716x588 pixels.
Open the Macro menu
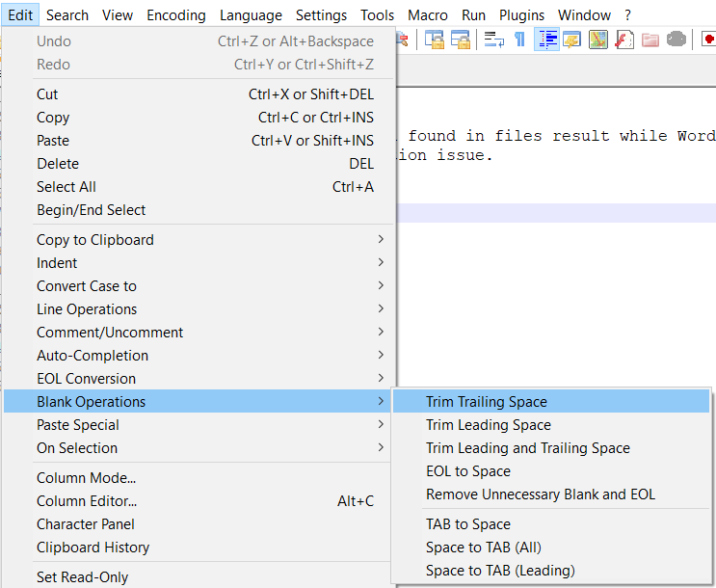pyautogui.click(x=428, y=15)
